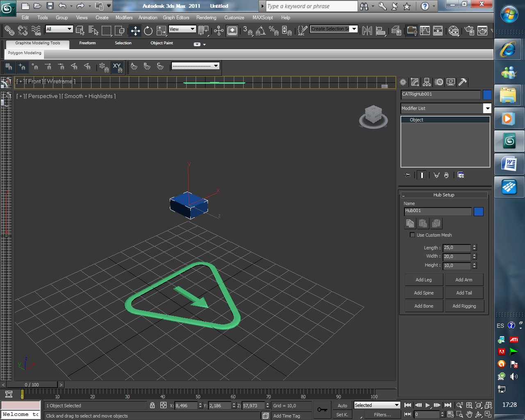Open the Select by Name dialog
The width and height of the screenshot is (525, 420).
(94, 30)
